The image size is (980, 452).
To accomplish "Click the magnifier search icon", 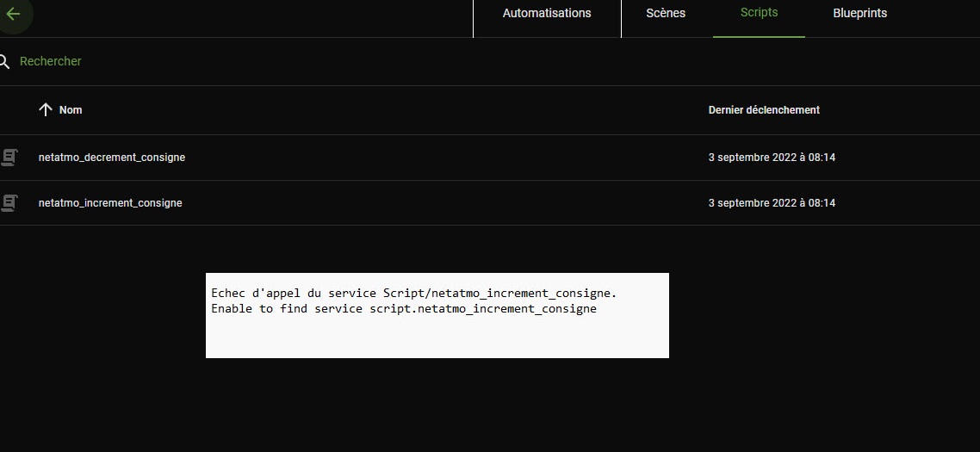I will pos(4,61).
